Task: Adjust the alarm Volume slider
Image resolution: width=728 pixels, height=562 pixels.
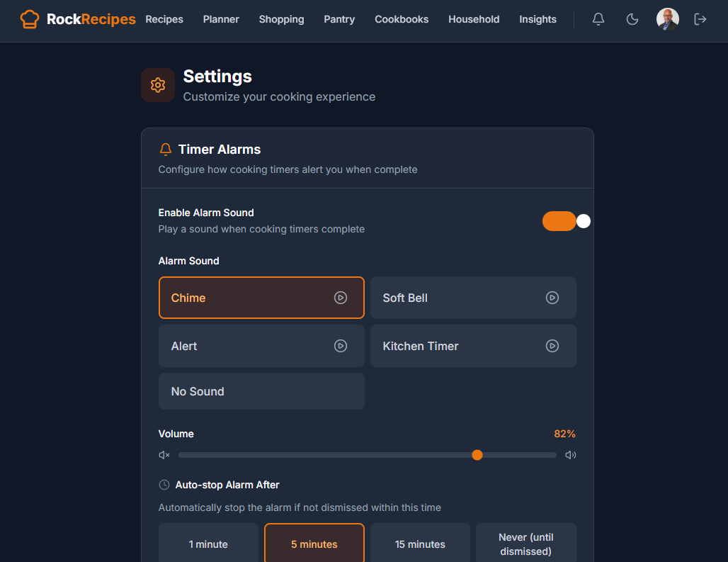Action: pyautogui.click(x=477, y=454)
